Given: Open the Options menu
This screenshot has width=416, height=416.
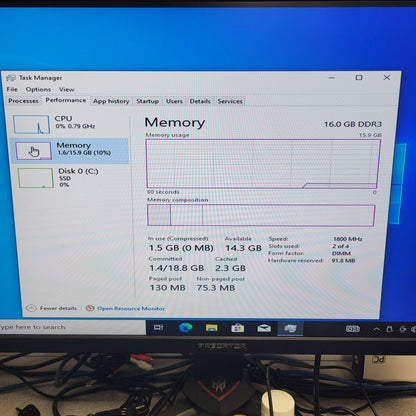Looking at the screenshot, I should pyautogui.click(x=38, y=89).
